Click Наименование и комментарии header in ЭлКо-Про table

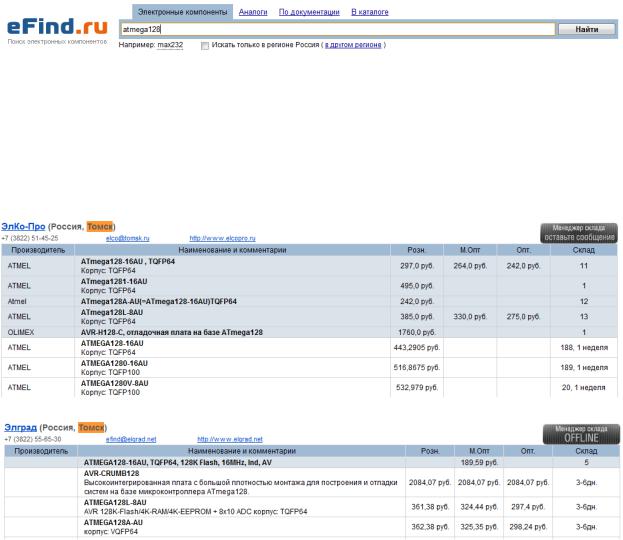click(232, 250)
